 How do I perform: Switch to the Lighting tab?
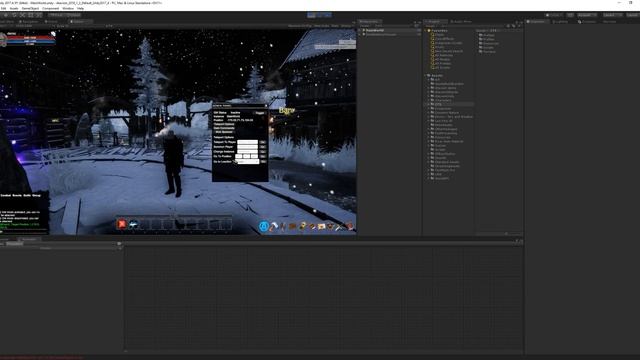560,22
